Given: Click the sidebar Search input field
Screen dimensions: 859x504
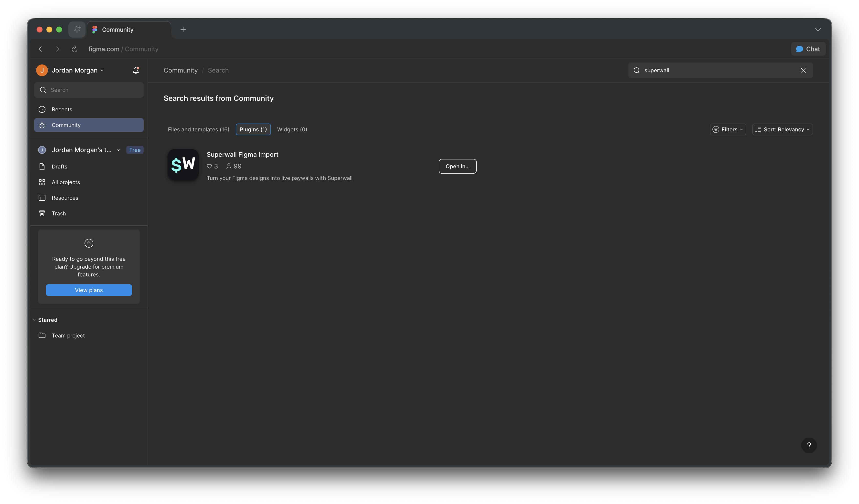Looking at the screenshot, I should [x=89, y=90].
